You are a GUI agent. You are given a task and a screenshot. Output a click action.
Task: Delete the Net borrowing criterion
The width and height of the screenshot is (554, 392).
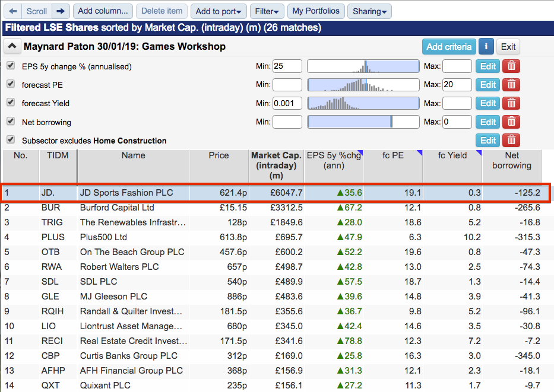pyautogui.click(x=511, y=122)
